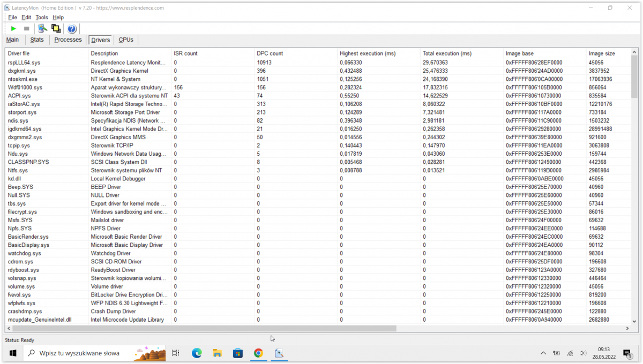Launch Microsoft Edge from taskbar
This screenshot has width=643, height=364.
click(x=197, y=353)
